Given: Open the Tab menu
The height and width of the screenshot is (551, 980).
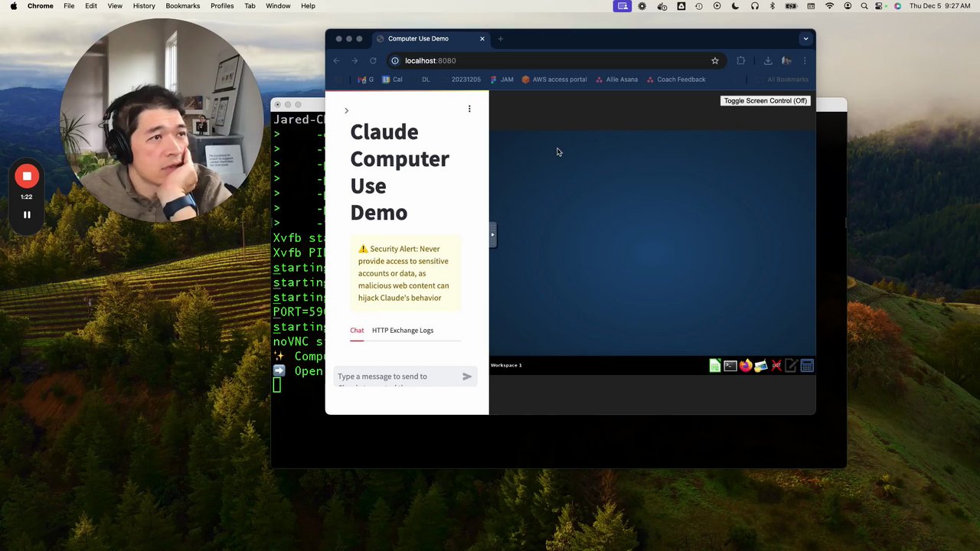Looking at the screenshot, I should pyautogui.click(x=250, y=6).
